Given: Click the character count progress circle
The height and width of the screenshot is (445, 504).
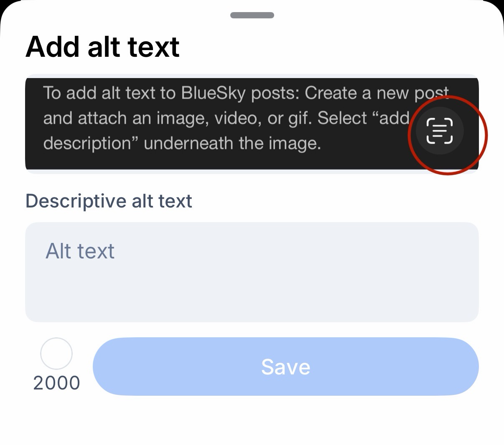Looking at the screenshot, I should [56, 354].
